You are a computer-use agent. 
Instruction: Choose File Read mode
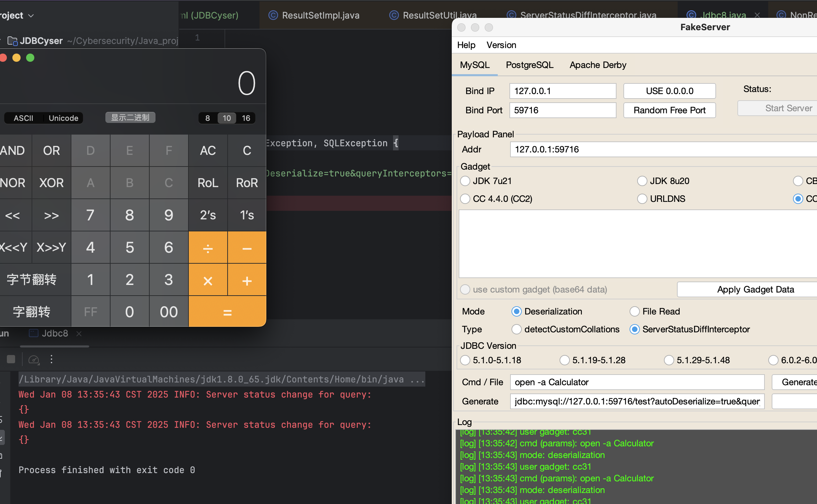coord(634,311)
